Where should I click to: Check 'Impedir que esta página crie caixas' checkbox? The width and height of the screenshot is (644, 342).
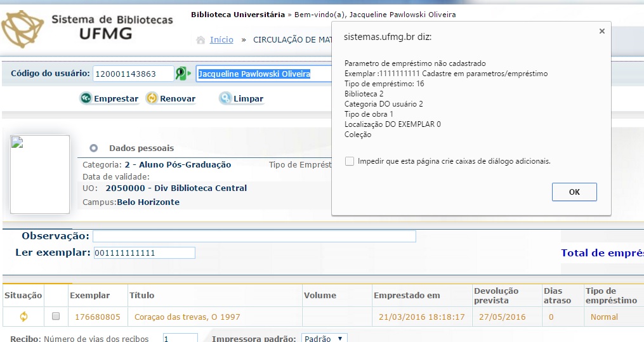click(x=350, y=161)
